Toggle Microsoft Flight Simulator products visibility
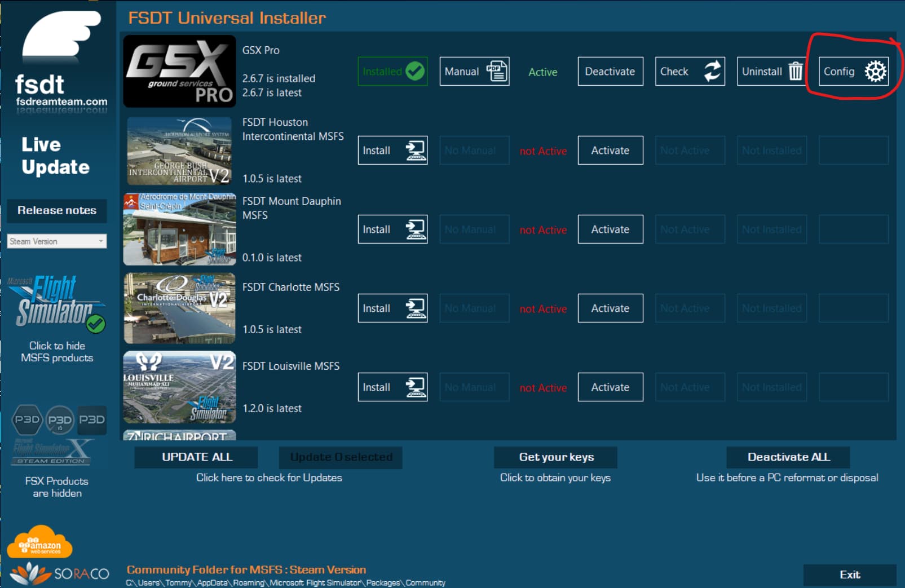The height and width of the screenshot is (588, 905). pos(56,303)
